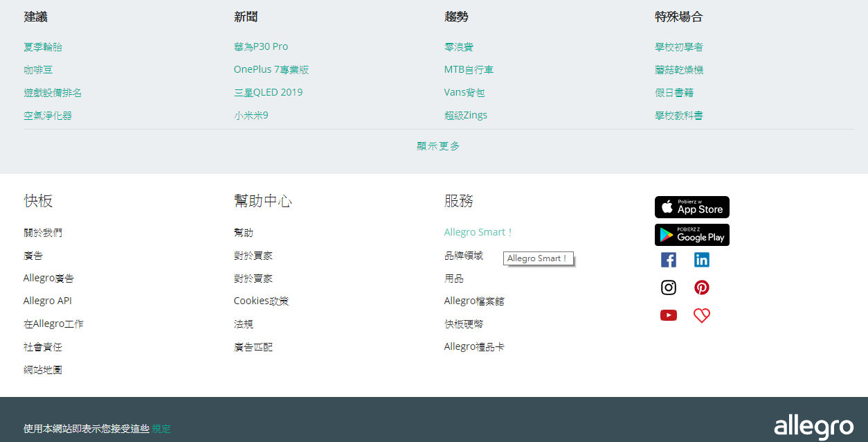The image size is (868, 442).
Task: Expand the list with 顯示更多
Action: pos(438,146)
